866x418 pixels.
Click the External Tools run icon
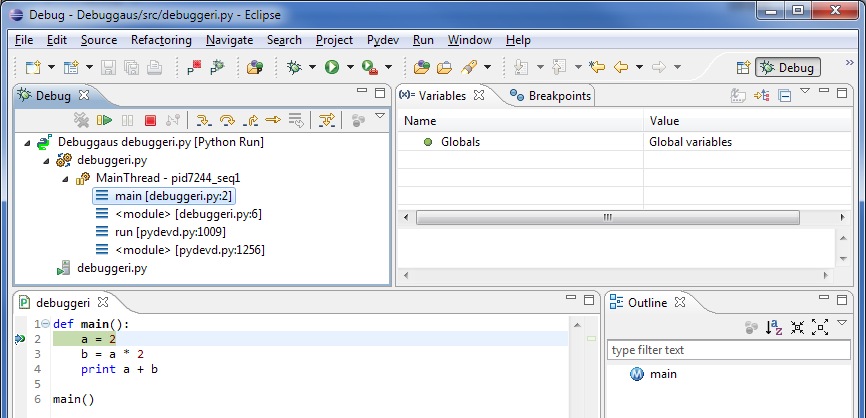point(369,67)
